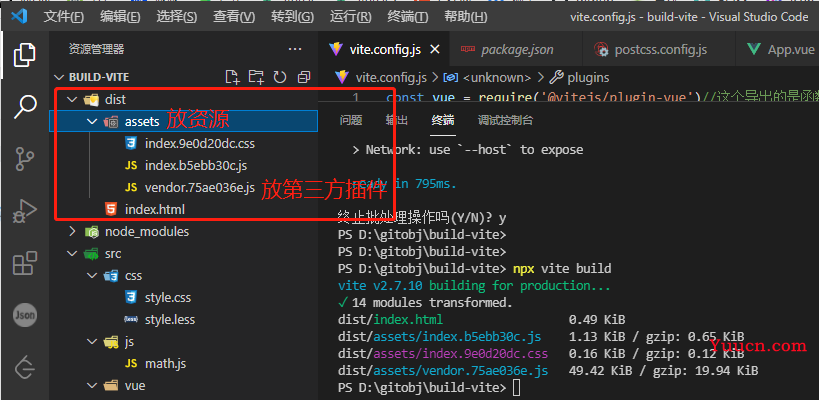
Task: Click the CSS icon beside index.9e0d20dc.css
Action: (x=131, y=143)
